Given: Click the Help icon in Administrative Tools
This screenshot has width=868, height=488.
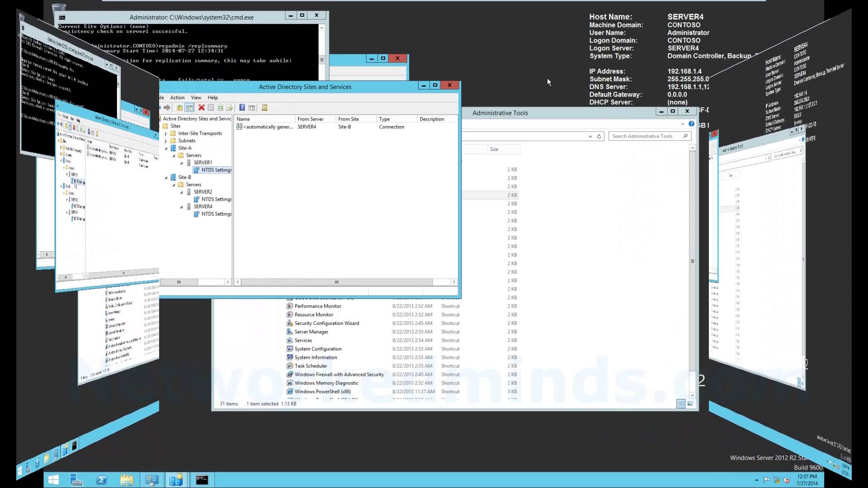Looking at the screenshot, I should pyautogui.click(x=691, y=124).
